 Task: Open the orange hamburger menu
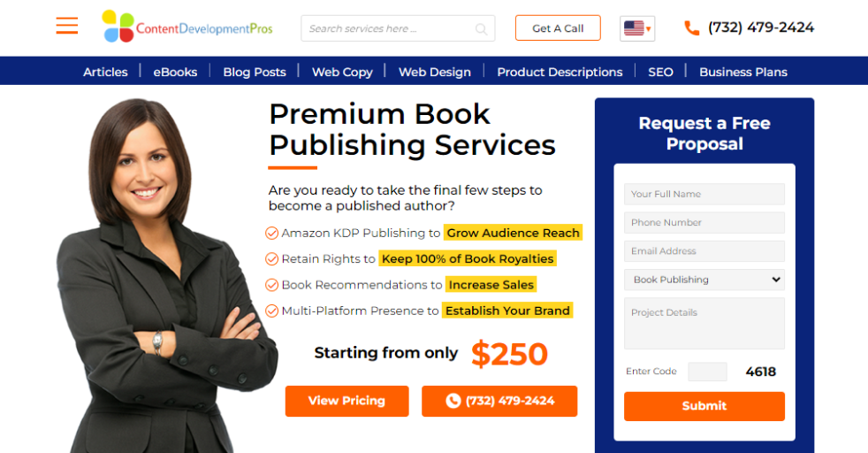tap(67, 26)
